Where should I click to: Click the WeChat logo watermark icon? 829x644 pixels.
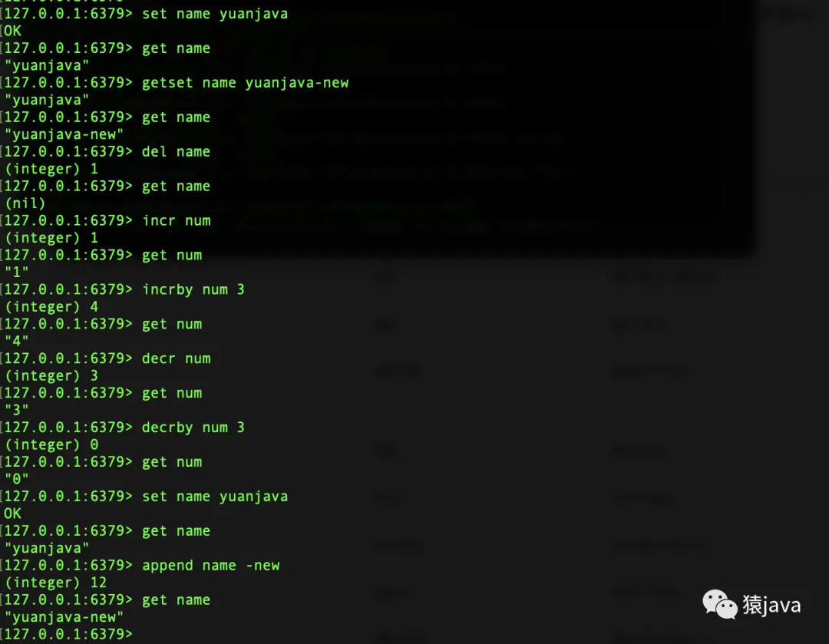pyautogui.click(x=719, y=604)
